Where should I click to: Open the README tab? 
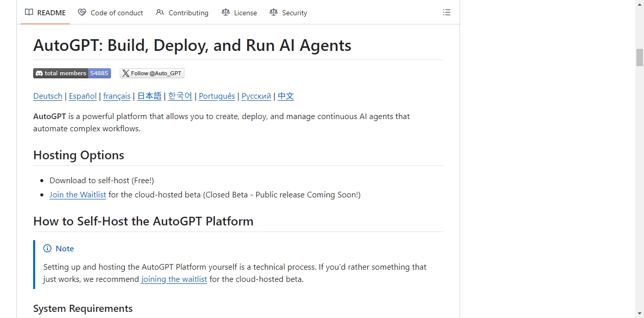(45, 13)
